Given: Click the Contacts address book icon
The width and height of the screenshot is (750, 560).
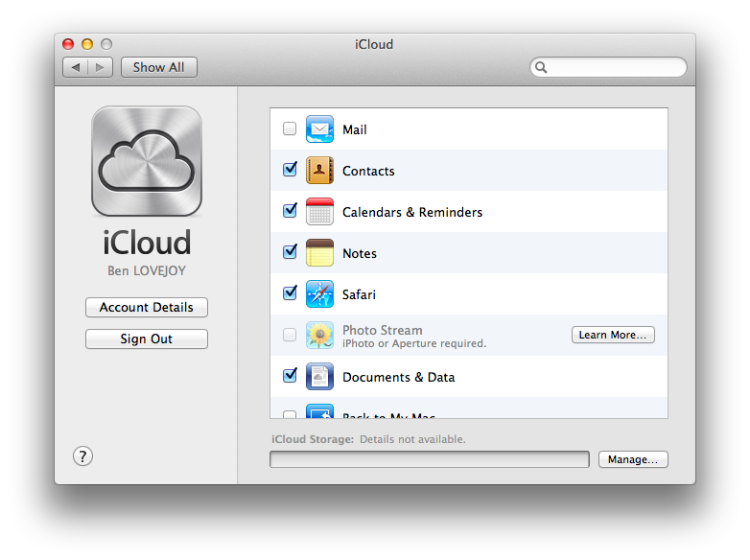Looking at the screenshot, I should 319,171.
